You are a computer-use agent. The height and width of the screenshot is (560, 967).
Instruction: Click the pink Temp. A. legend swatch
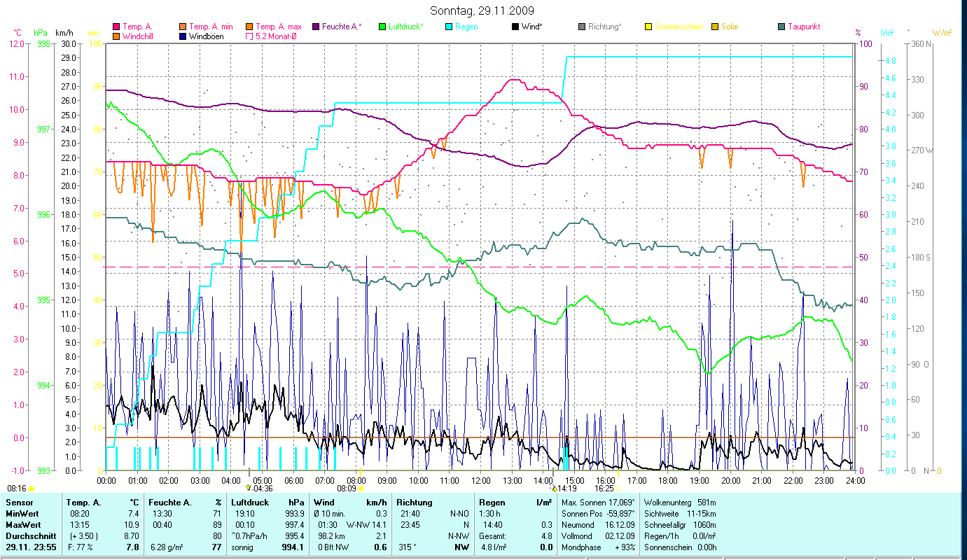click(x=116, y=27)
